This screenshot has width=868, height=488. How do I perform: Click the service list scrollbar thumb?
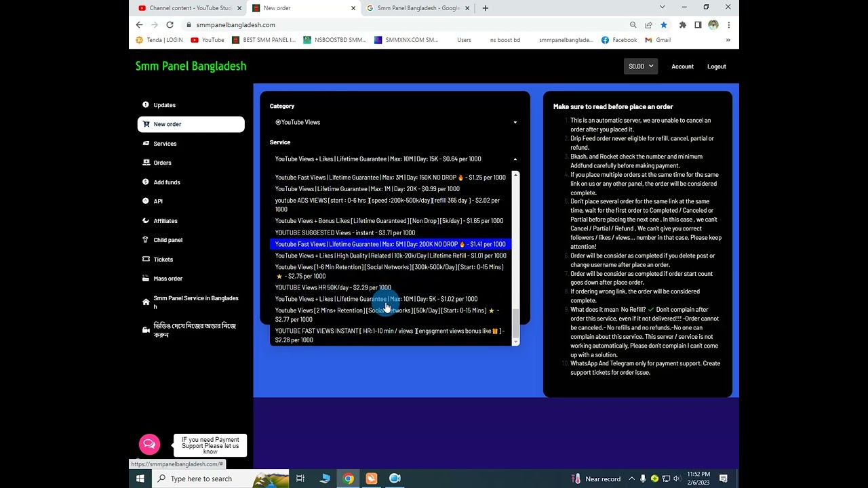tap(515, 324)
